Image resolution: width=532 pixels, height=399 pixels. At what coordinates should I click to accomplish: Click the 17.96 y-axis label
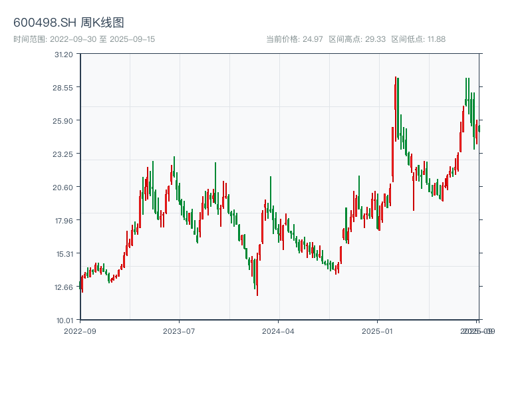click(x=64, y=221)
